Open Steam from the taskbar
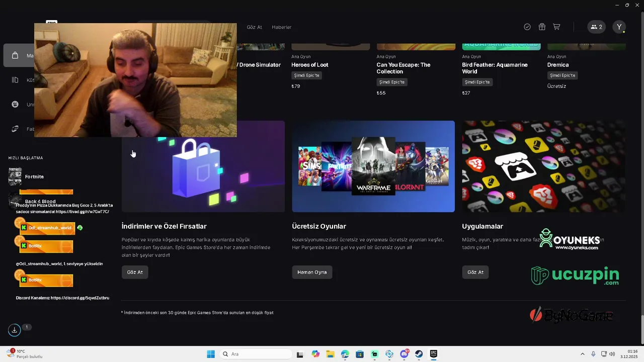Screen dimensions: 644x362 coord(419,354)
